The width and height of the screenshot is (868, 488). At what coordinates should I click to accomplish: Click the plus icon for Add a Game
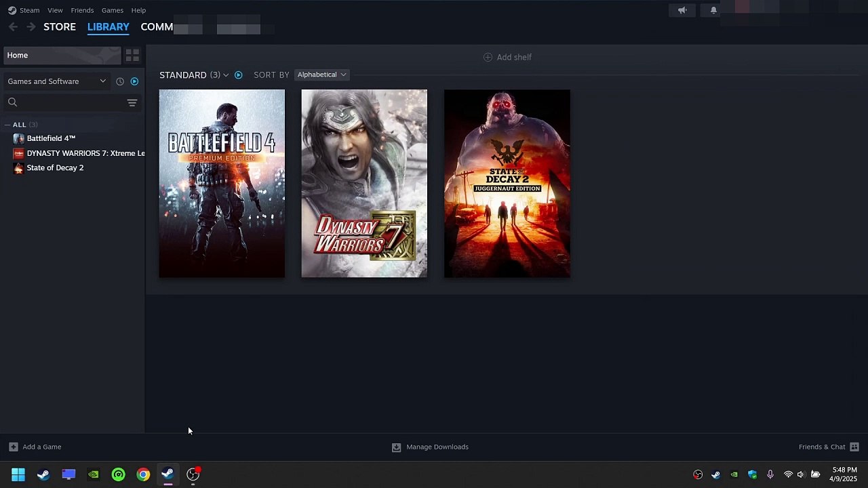tap(13, 447)
